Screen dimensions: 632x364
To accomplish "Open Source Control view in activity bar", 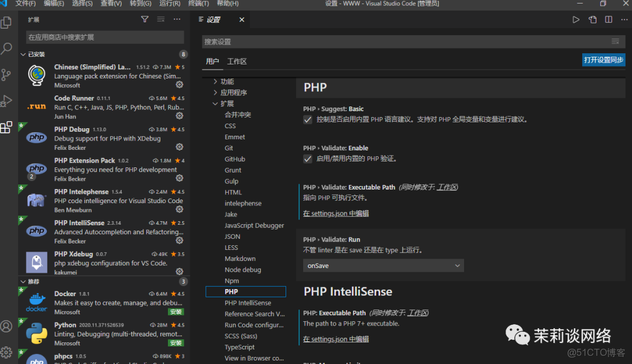I will 6,74.
